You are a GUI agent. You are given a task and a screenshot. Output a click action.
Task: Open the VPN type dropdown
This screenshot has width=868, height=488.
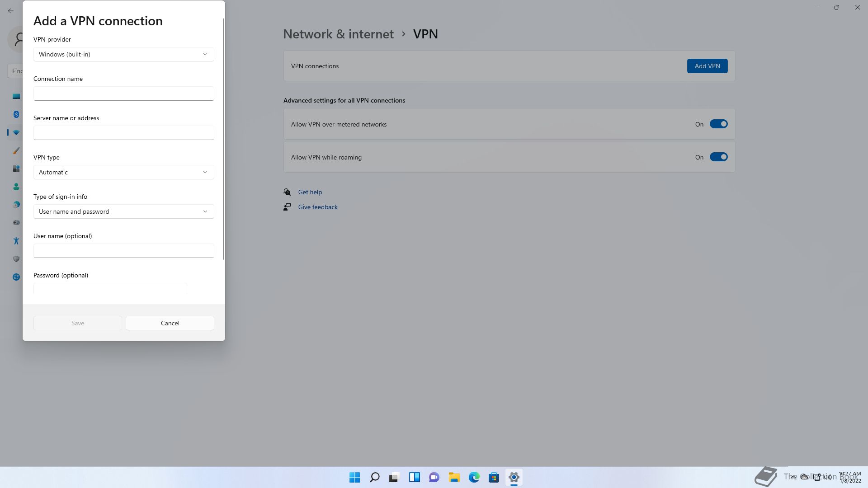coord(123,172)
